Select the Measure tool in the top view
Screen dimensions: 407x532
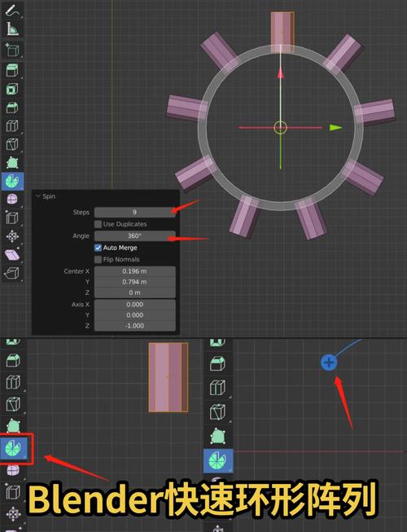click(x=12, y=29)
